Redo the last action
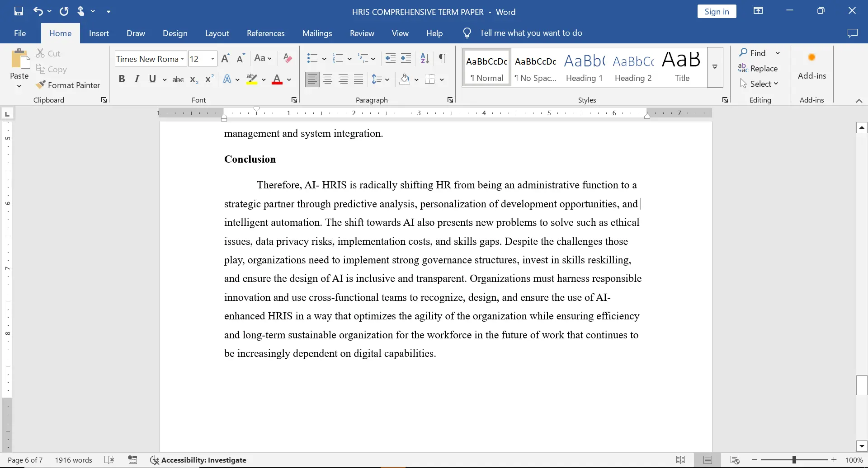 coord(64,11)
